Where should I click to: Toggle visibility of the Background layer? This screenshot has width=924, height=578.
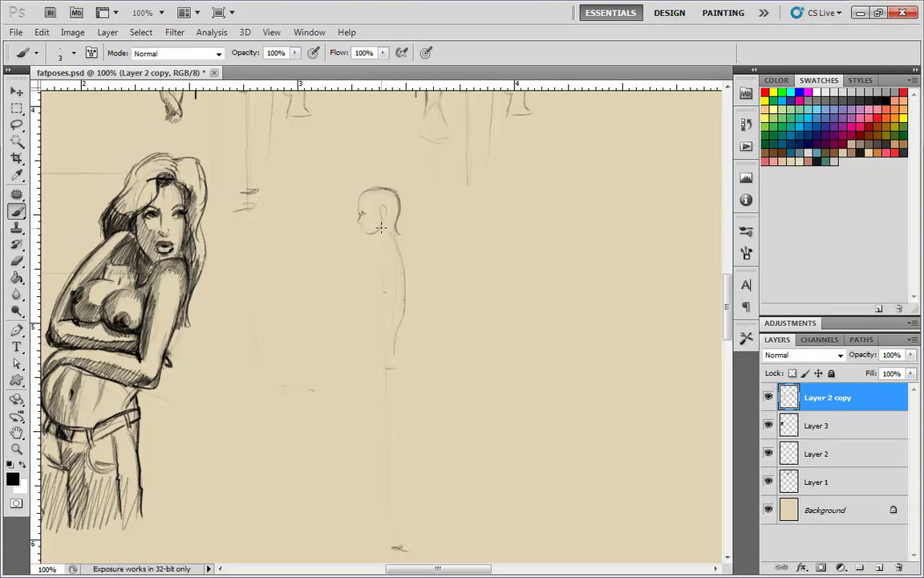tap(768, 510)
